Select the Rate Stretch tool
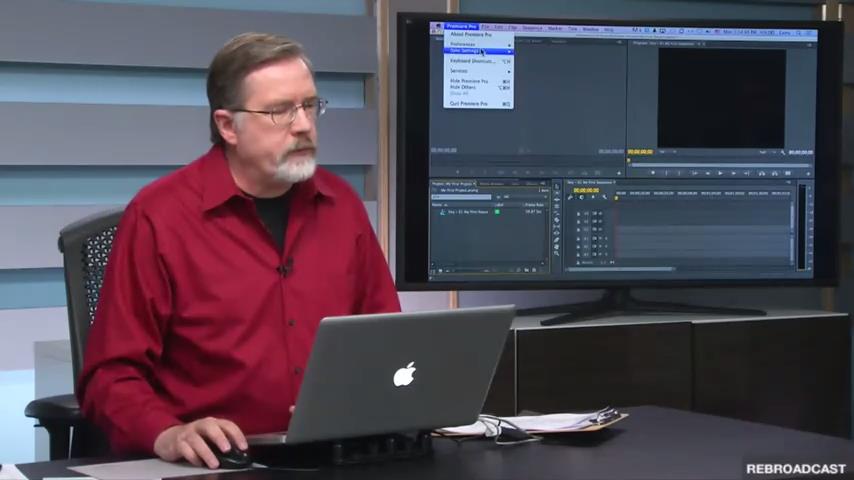Screen dimensions: 854x480 [x=557, y=213]
